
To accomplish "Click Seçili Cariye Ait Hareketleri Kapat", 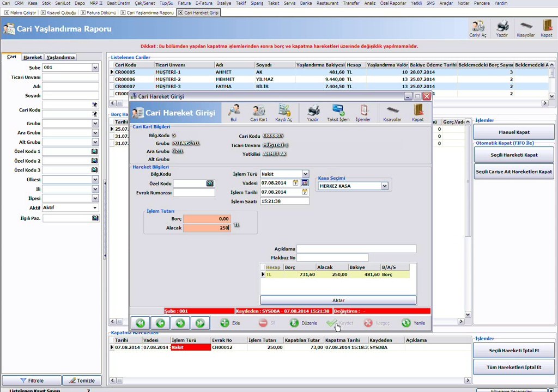I will (514, 171).
